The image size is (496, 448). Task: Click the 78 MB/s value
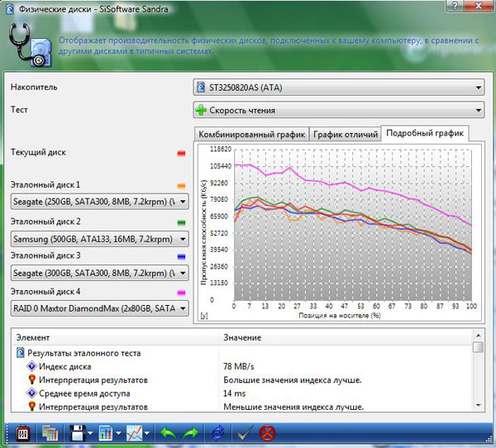coord(239,366)
